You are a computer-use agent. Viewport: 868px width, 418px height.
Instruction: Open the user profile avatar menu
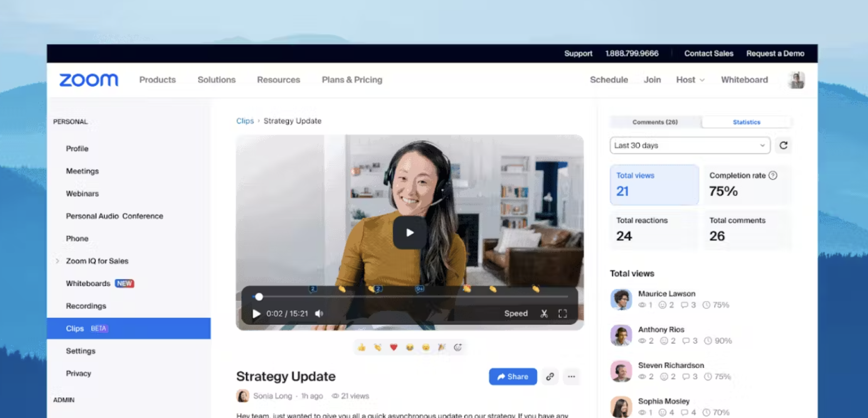[796, 80]
